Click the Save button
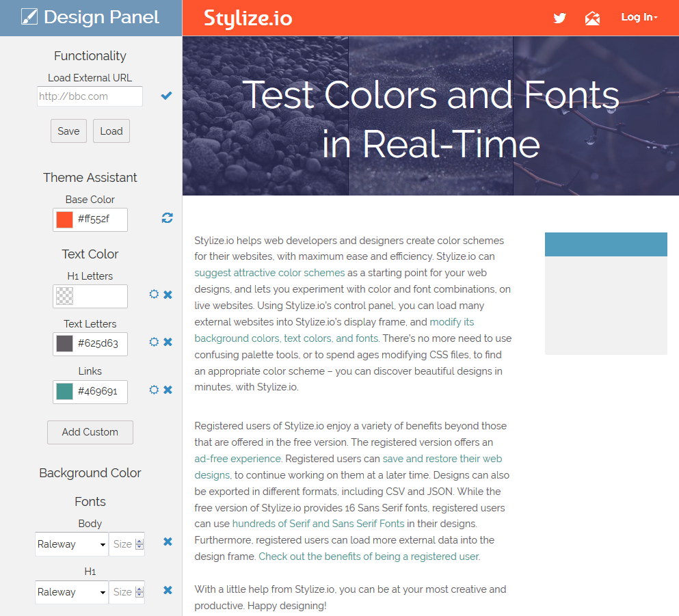Screen dimensions: 679x616 tap(68, 131)
